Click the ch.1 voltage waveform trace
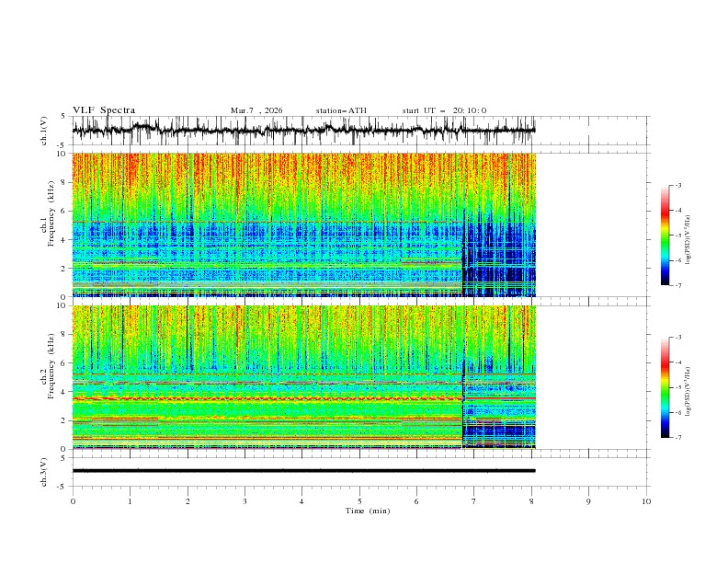Viewport: 728px width, 563px height. pyautogui.click(x=304, y=130)
